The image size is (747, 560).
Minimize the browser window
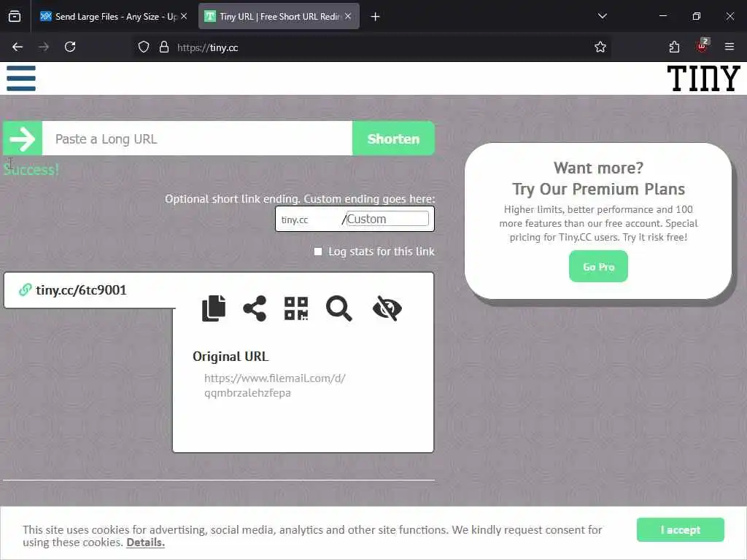(x=662, y=17)
